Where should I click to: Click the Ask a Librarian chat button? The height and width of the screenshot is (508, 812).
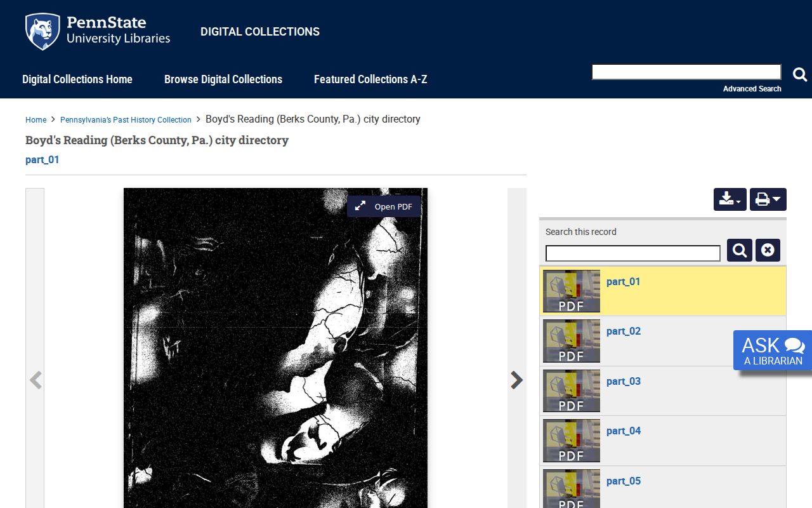(773, 350)
